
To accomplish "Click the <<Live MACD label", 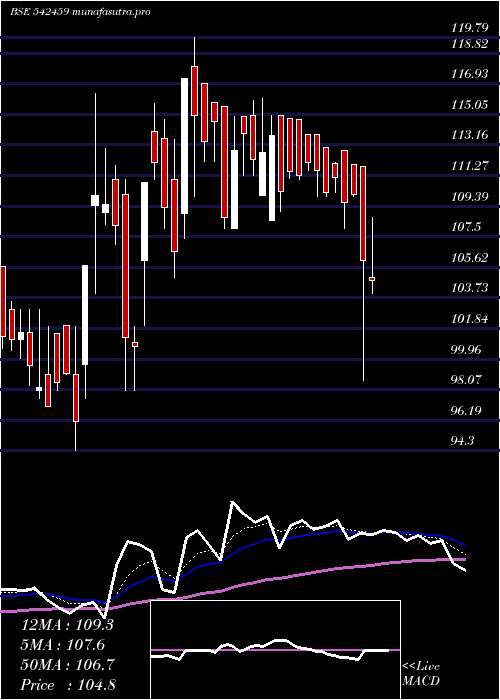I will pyautogui.click(x=421, y=674).
